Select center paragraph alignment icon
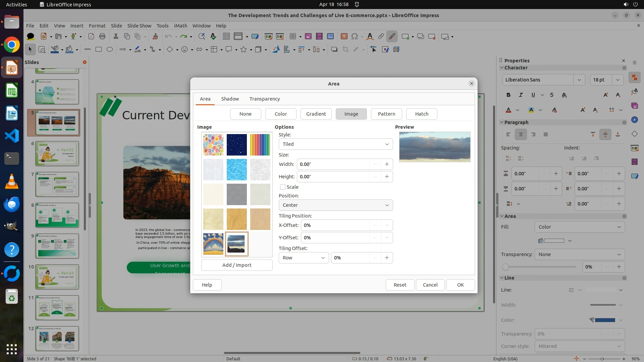644x362 pixels. click(x=521, y=134)
